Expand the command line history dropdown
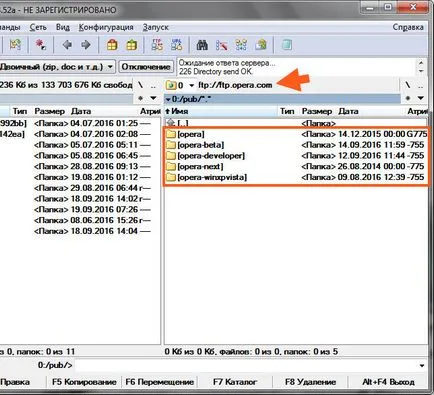Image resolution: width=434 pixels, height=395 pixels. coord(422,366)
